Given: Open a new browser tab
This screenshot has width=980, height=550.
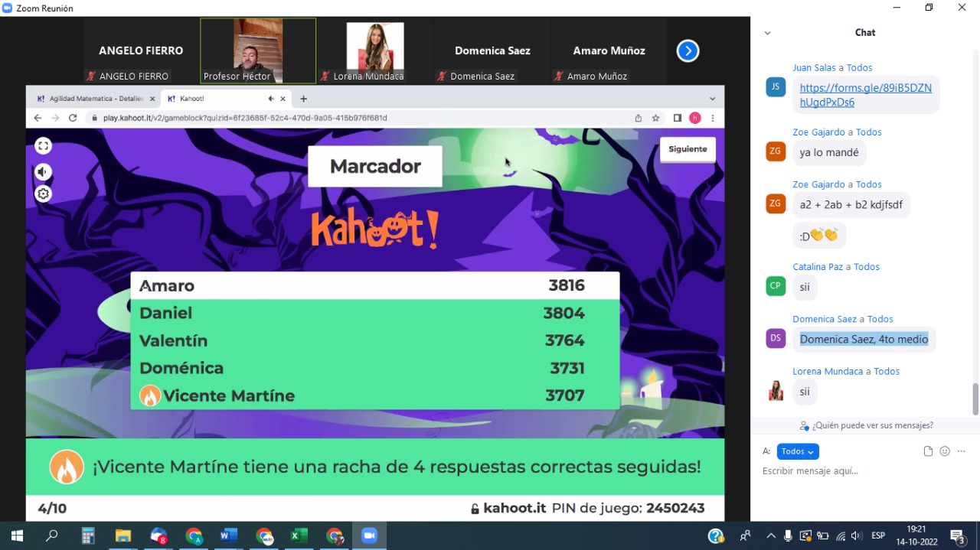Looking at the screenshot, I should pos(304,99).
